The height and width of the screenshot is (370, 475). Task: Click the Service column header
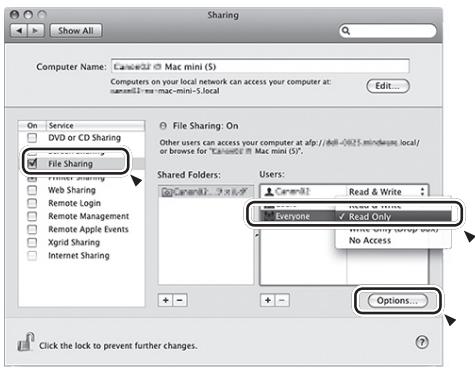[x=95, y=126]
